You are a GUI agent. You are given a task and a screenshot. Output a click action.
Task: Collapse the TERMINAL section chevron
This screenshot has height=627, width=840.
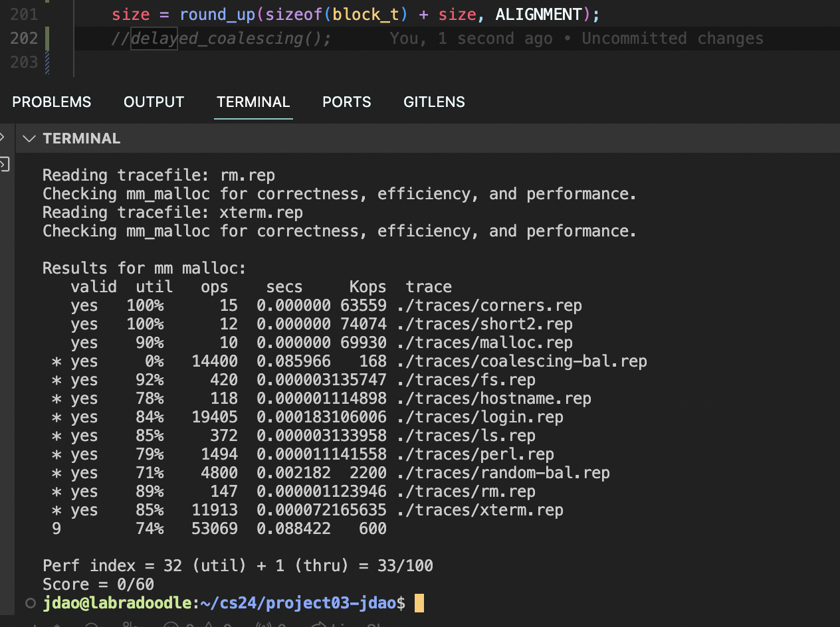(x=29, y=139)
